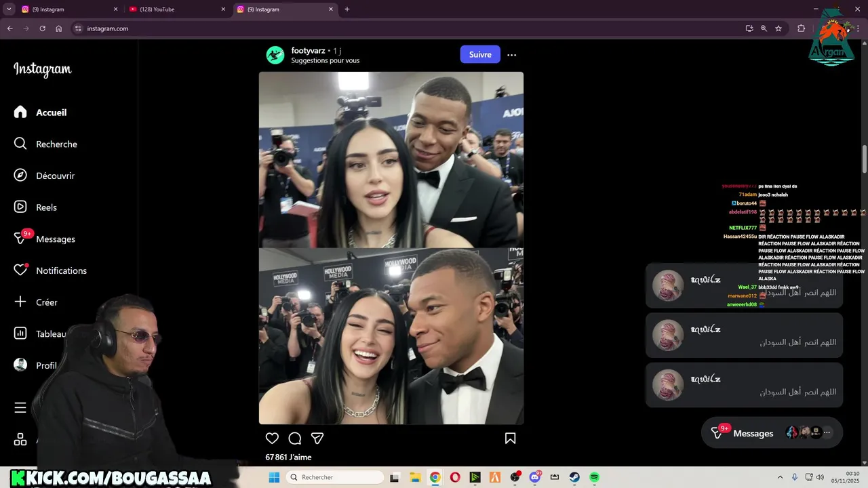Viewport: 868px width, 488px height.
Task: Launch Opera from the taskbar
Action: [x=455, y=477]
